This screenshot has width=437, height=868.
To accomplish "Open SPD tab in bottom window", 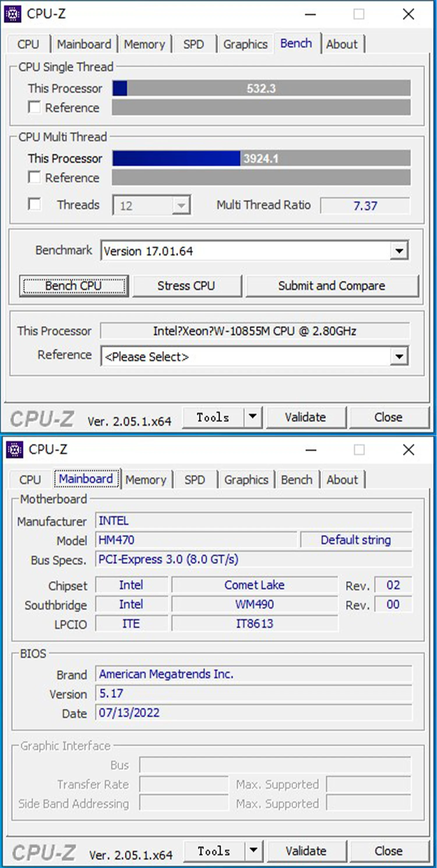I will coord(195,480).
